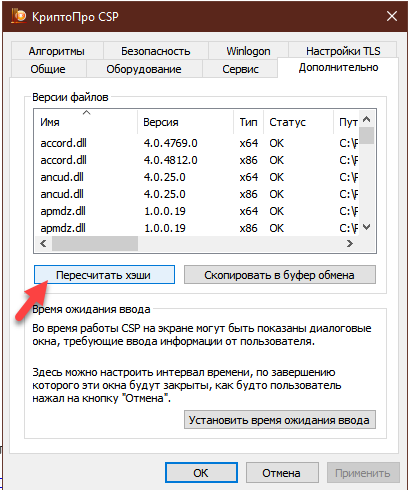The image size is (408, 490).
Task: Click the file list scroll down arrow
Action: point(367,227)
